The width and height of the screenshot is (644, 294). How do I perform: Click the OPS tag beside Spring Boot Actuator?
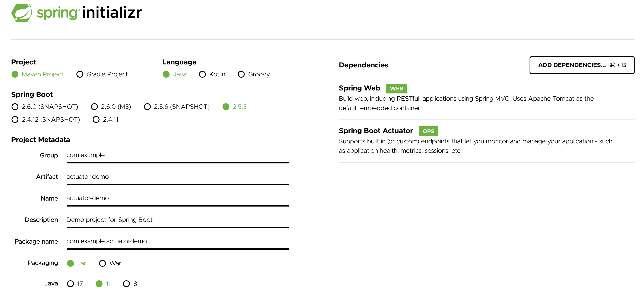(428, 131)
